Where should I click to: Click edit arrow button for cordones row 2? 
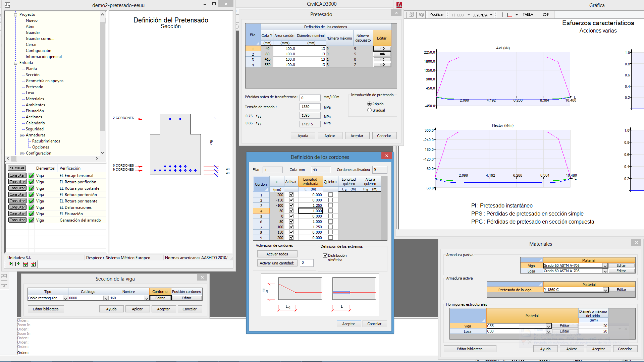click(x=382, y=54)
